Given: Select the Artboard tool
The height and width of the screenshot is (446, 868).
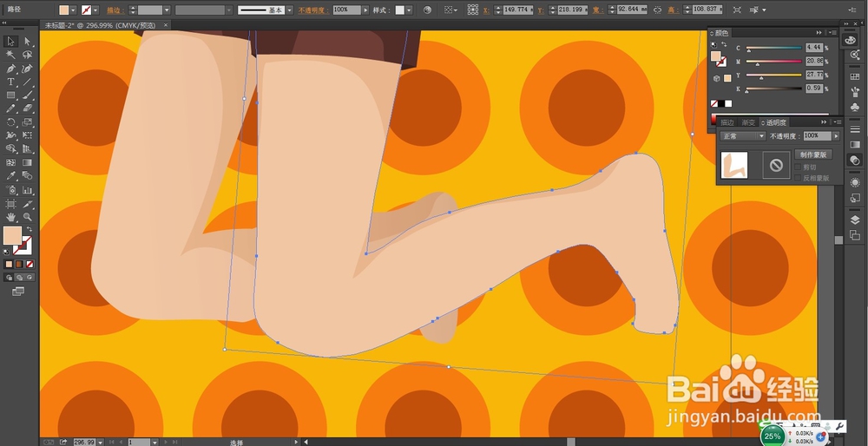Looking at the screenshot, I should [10, 204].
